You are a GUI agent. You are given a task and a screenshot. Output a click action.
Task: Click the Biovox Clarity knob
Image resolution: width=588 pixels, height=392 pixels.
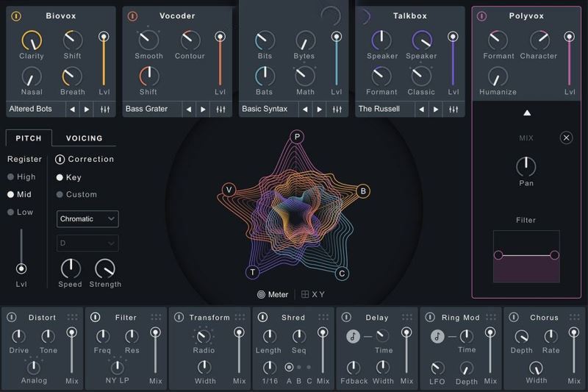tap(32, 40)
